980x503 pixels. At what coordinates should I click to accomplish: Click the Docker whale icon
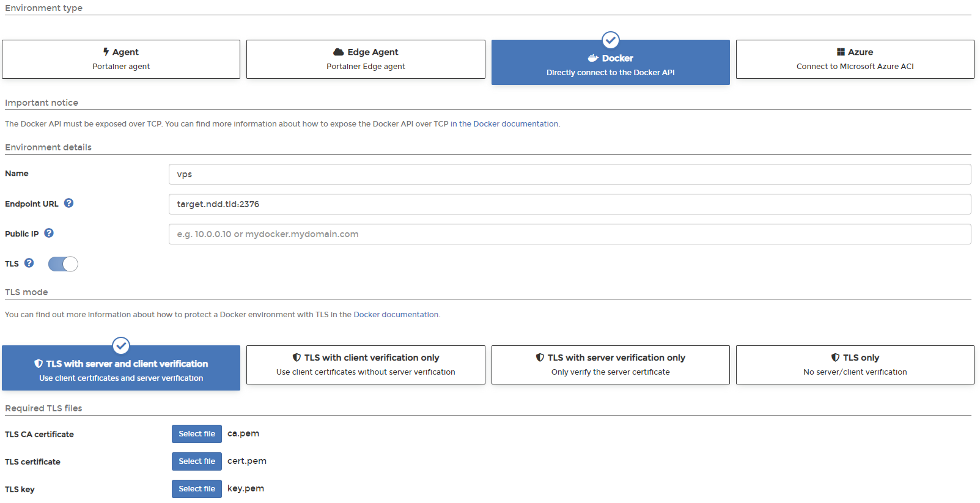(593, 58)
